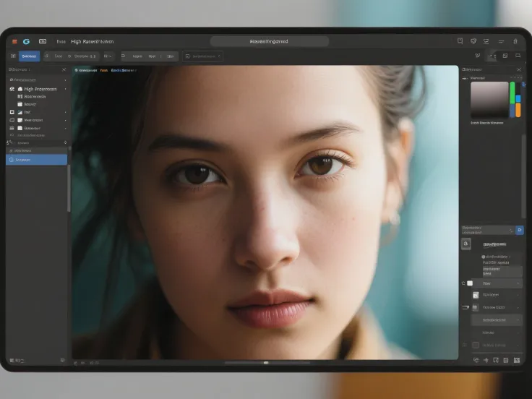Close the right color panel with its X
The image size is (532, 399).
pyautogui.click(x=519, y=69)
